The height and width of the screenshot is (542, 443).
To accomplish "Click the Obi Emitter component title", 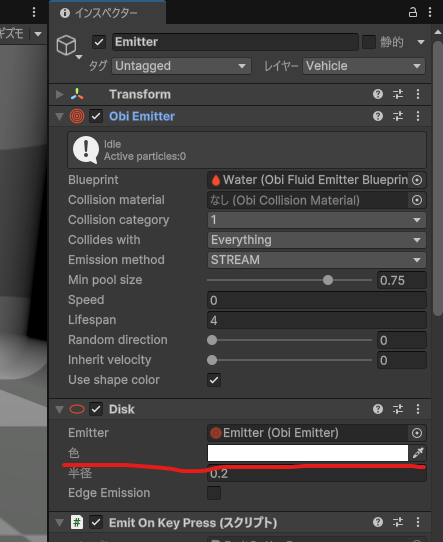I will [x=142, y=116].
